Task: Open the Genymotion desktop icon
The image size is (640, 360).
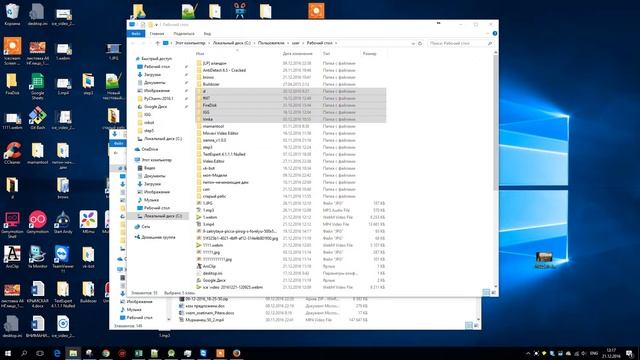Action: tap(38, 222)
